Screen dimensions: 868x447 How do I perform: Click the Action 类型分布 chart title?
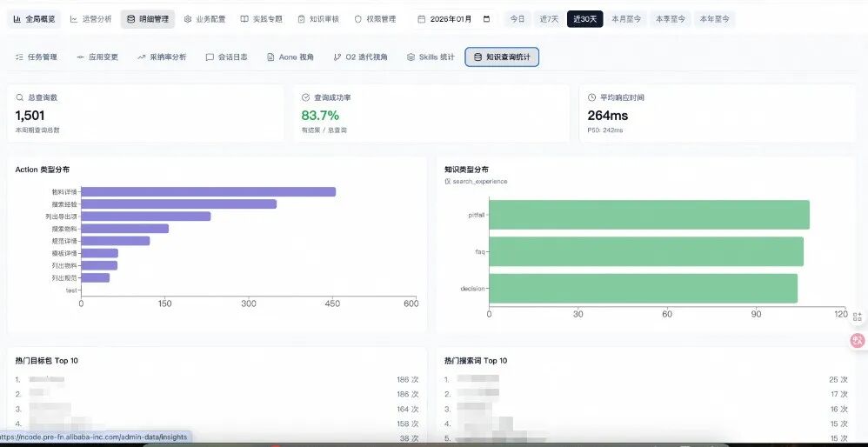pos(43,170)
